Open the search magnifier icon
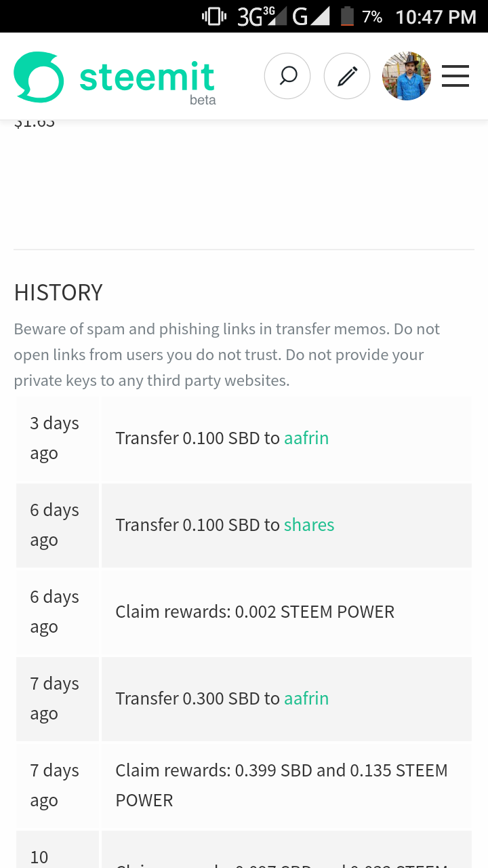This screenshot has height=868, width=488. [x=287, y=76]
